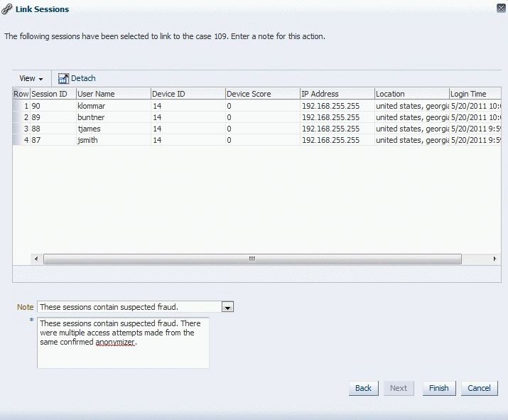Click the Detach table icon
The image size is (508, 420).
pyautogui.click(x=63, y=78)
